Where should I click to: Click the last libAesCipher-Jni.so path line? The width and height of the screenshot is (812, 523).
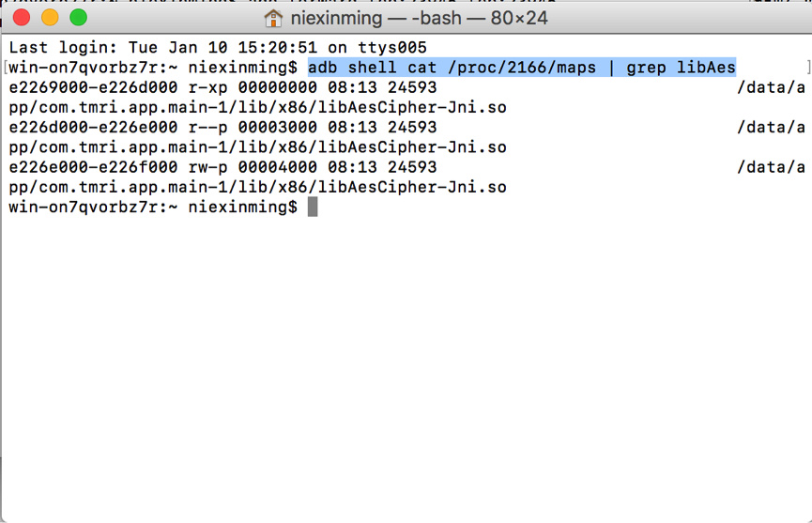coord(257,187)
